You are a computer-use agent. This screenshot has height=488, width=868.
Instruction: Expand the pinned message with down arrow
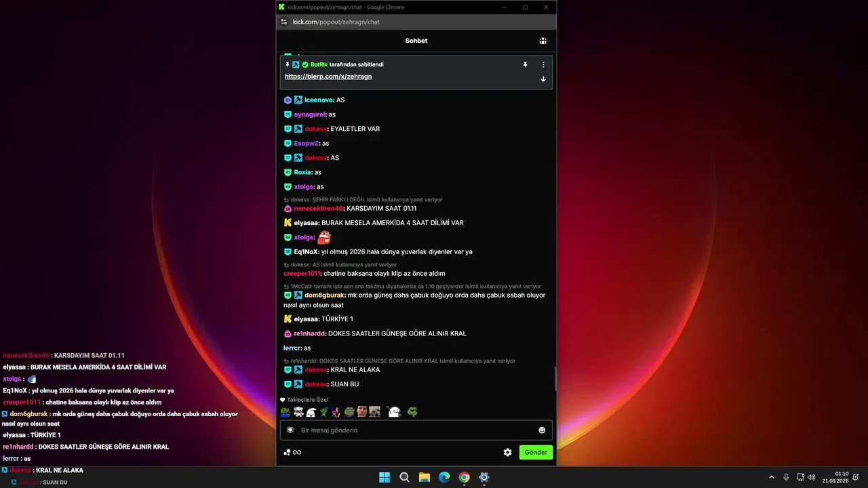tap(543, 79)
